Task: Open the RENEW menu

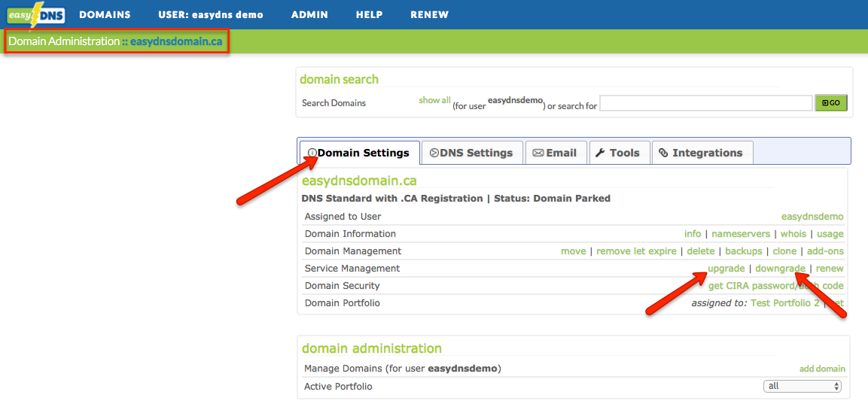Action: [430, 15]
